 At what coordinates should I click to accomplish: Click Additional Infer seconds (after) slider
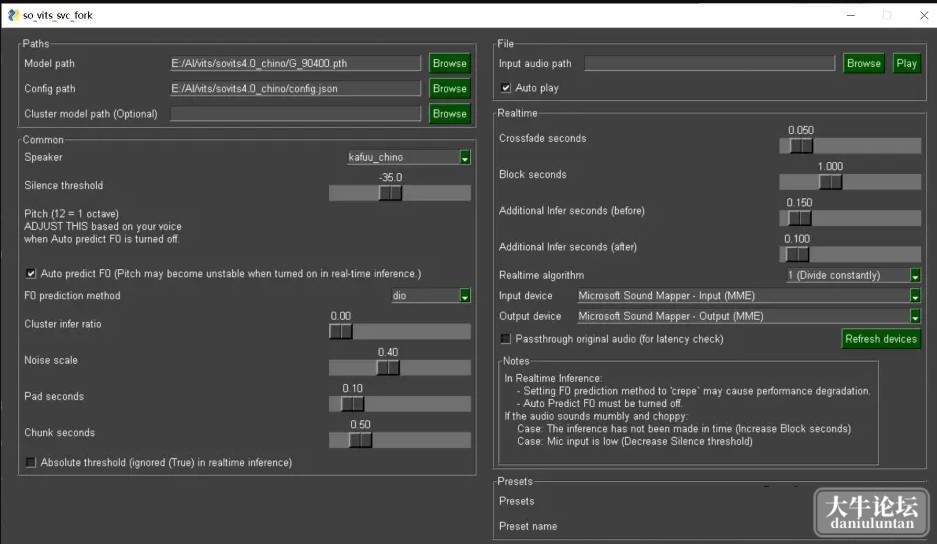coord(850,255)
